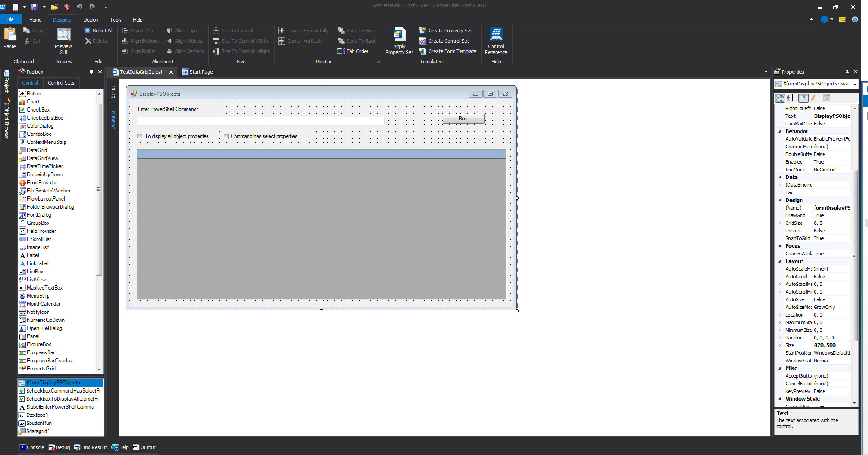Viewport: 868px width, 455px height.
Task: Switch to the Script view tab
Action: (113, 92)
